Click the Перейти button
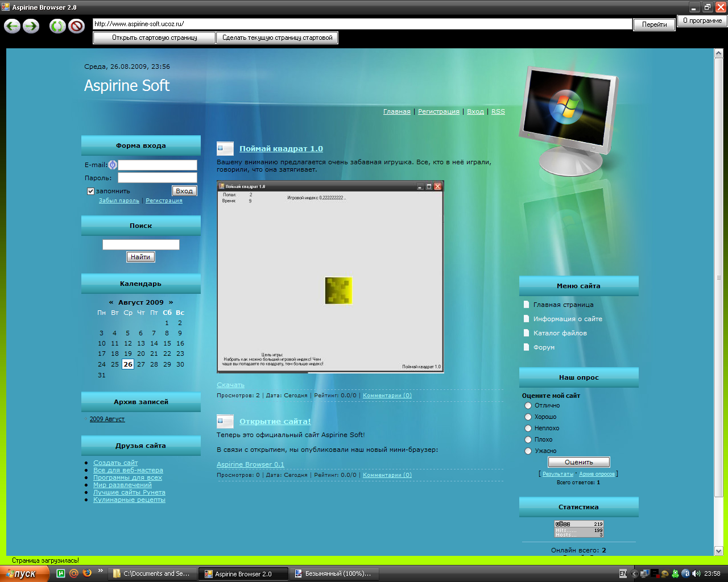The height and width of the screenshot is (582, 728). click(x=655, y=24)
